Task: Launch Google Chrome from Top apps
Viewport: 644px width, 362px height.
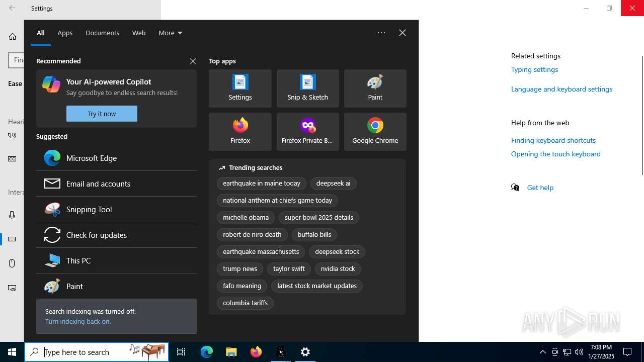Action: [x=375, y=132]
